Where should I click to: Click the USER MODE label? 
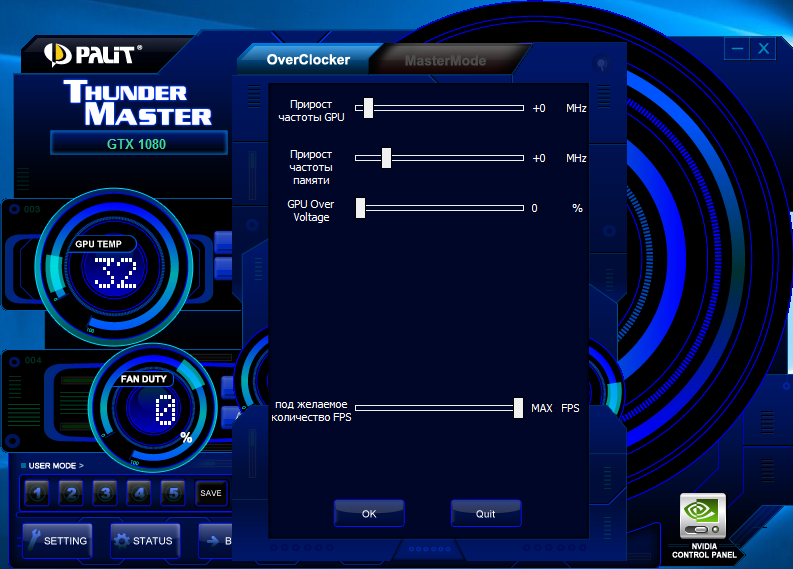tap(52, 465)
